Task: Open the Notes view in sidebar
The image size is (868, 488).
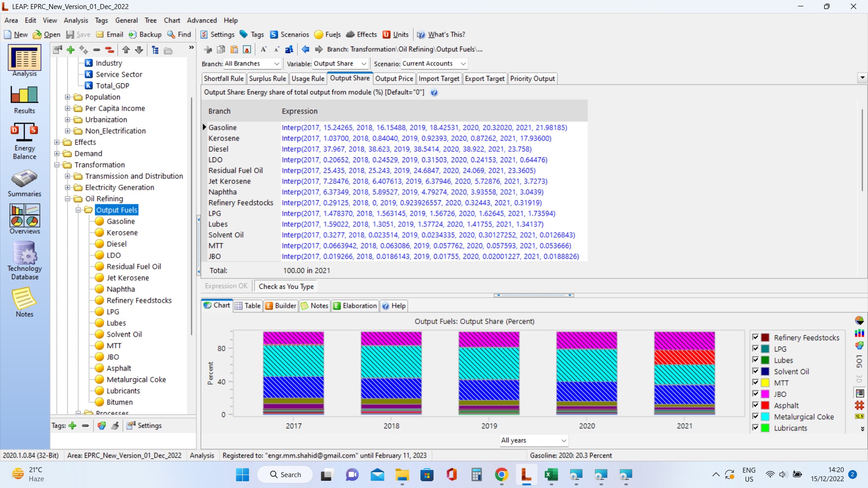Action: pyautogui.click(x=24, y=303)
